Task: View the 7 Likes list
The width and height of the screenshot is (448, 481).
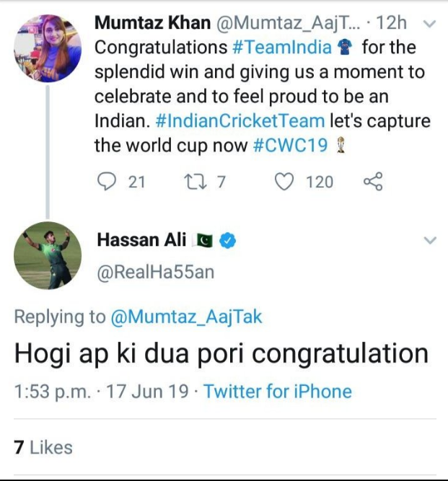Action: point(43,447)
